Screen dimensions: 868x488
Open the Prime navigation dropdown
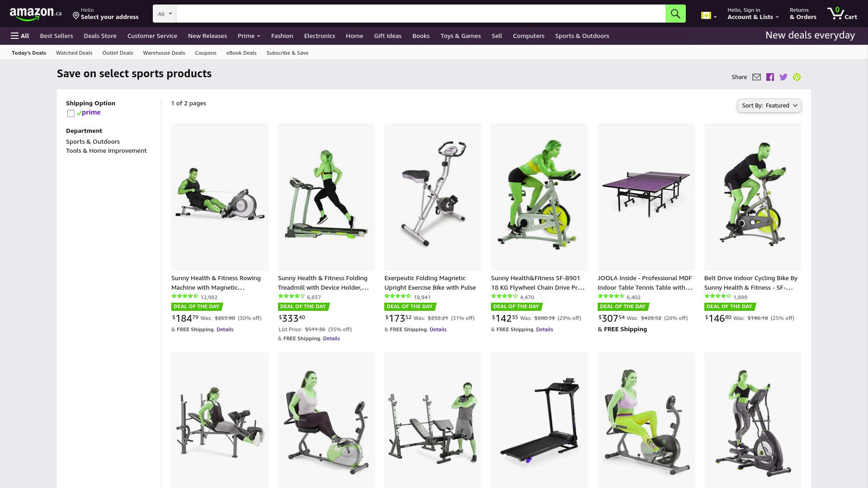point(249,36)
